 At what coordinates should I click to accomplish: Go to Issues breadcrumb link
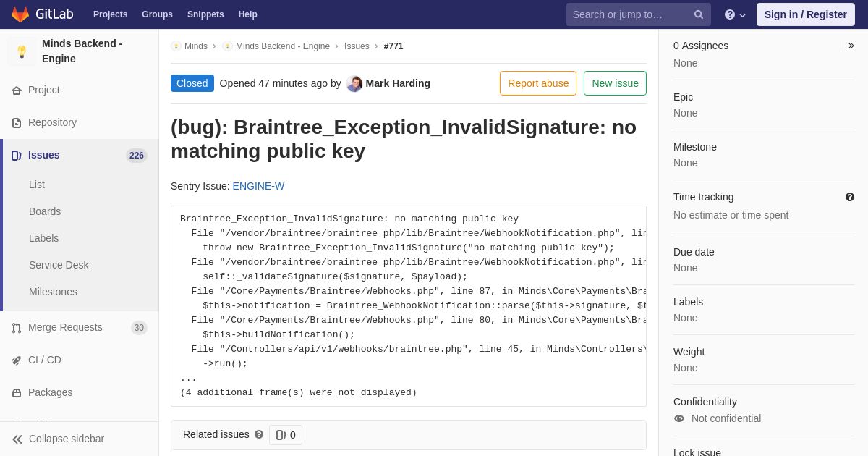tap(357, 46)
